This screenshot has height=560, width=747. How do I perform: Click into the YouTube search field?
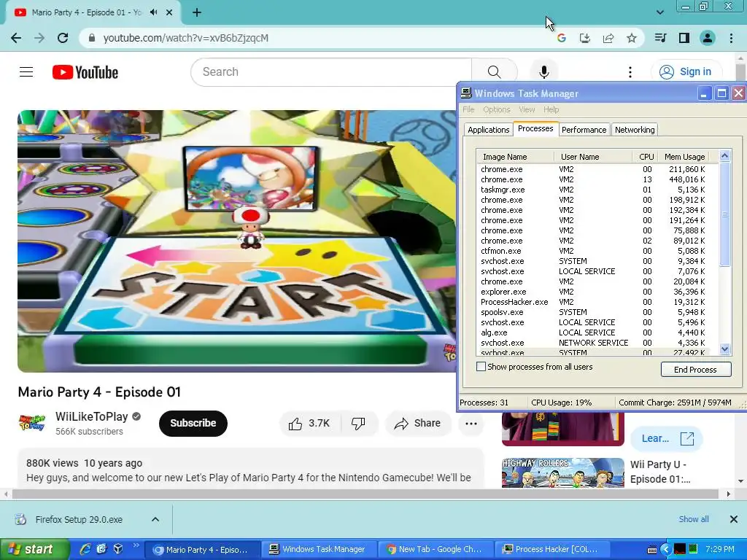point(331,72)
